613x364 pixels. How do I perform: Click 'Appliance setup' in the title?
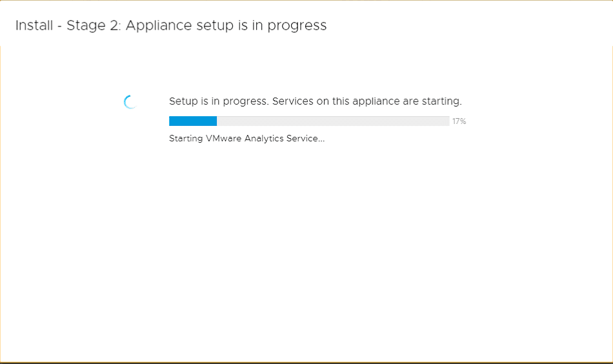tap(180, 25)
